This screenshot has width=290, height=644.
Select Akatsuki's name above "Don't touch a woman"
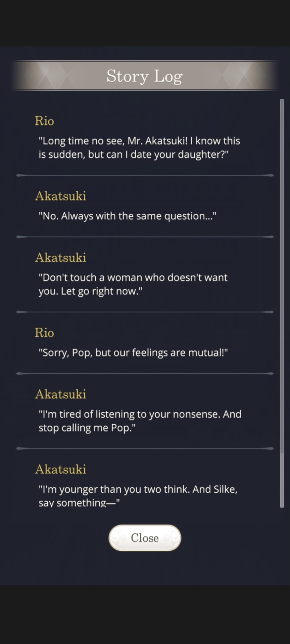pos(60,258)
